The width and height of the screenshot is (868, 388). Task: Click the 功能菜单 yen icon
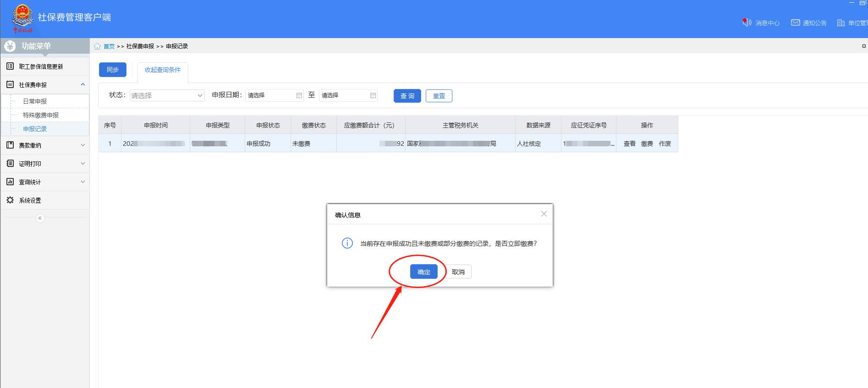click(x=10, y=46)
